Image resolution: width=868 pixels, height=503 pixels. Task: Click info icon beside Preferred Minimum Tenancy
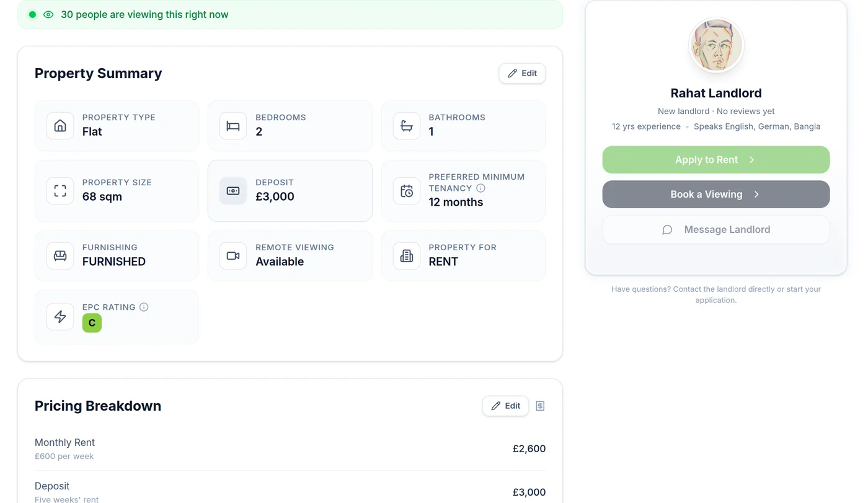tap(480, 188)
